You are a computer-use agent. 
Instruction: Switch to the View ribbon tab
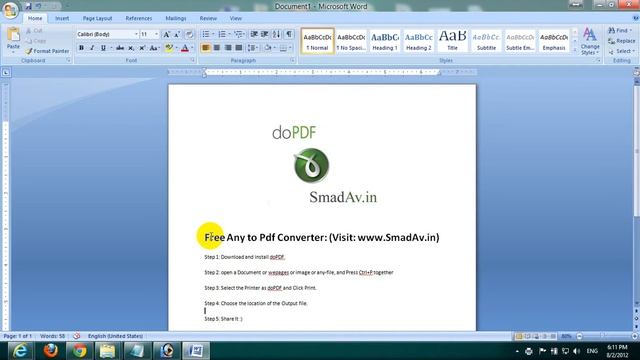[x=236, y=18]
